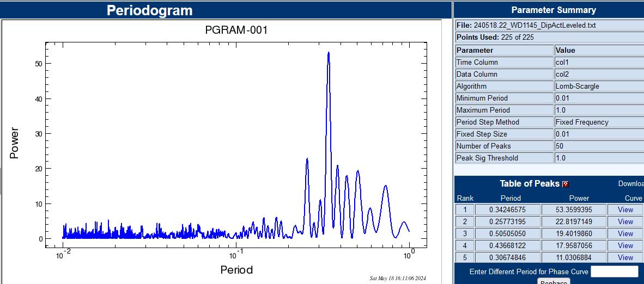Select power value 53.3599395
The image size is (644, 284).
click(x=573, y=209)
